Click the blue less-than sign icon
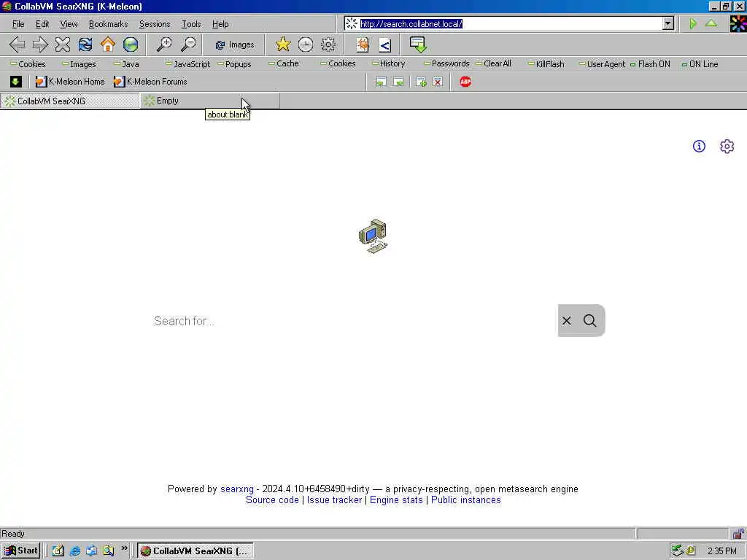The height and width of the screenshot is (560, 747). pyautogui.click(x=385, y=44)
